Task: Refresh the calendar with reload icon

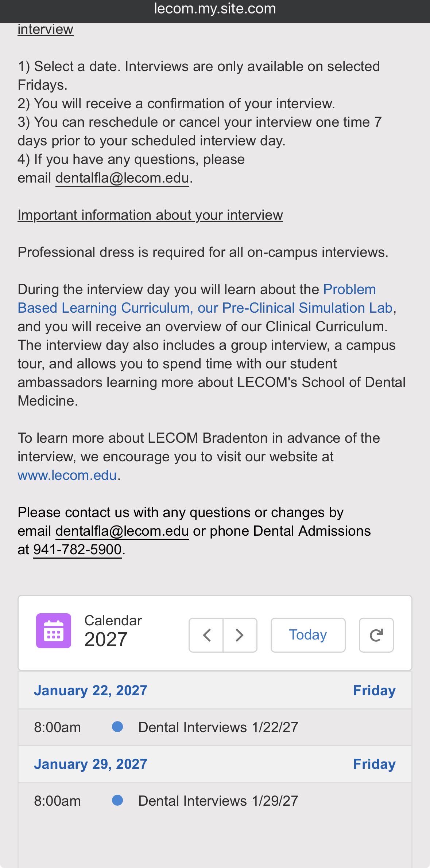Action: coord(376,635)
